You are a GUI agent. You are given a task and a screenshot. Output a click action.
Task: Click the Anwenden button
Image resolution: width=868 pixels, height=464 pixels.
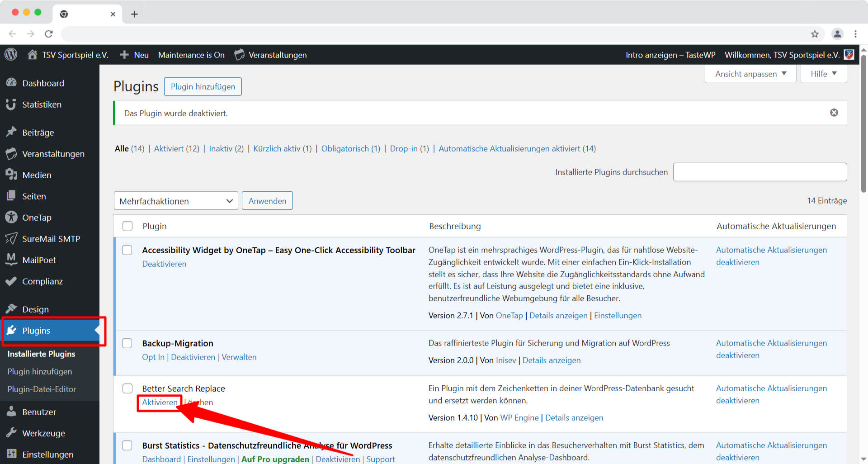point(267,201)
